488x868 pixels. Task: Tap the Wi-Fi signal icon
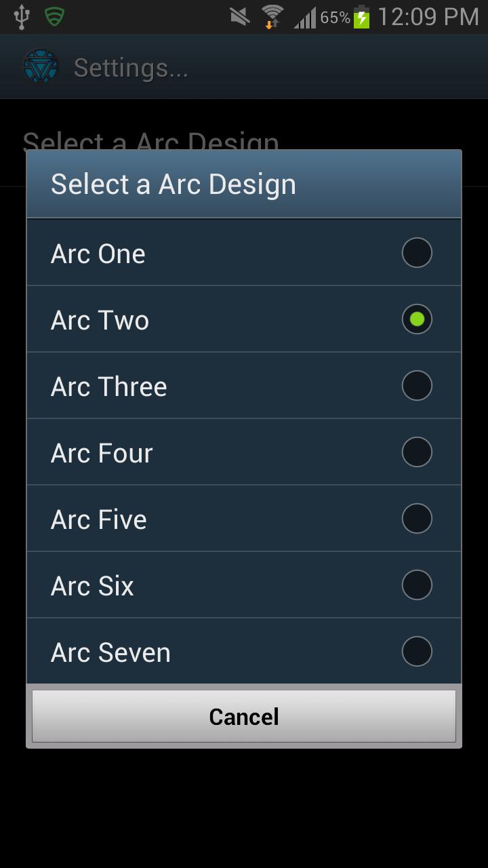click(x=272, y=16)
